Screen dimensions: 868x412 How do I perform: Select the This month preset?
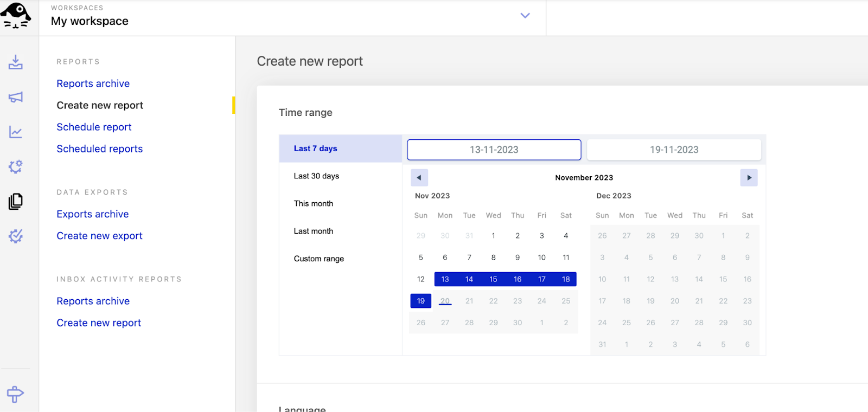313,204
